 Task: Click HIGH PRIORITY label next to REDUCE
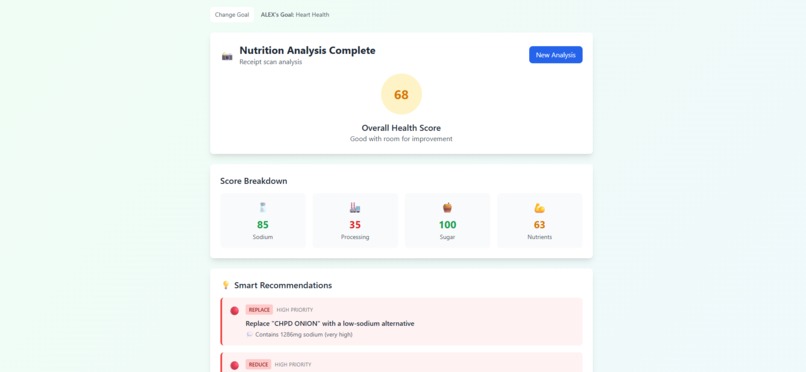pos(293,364)
